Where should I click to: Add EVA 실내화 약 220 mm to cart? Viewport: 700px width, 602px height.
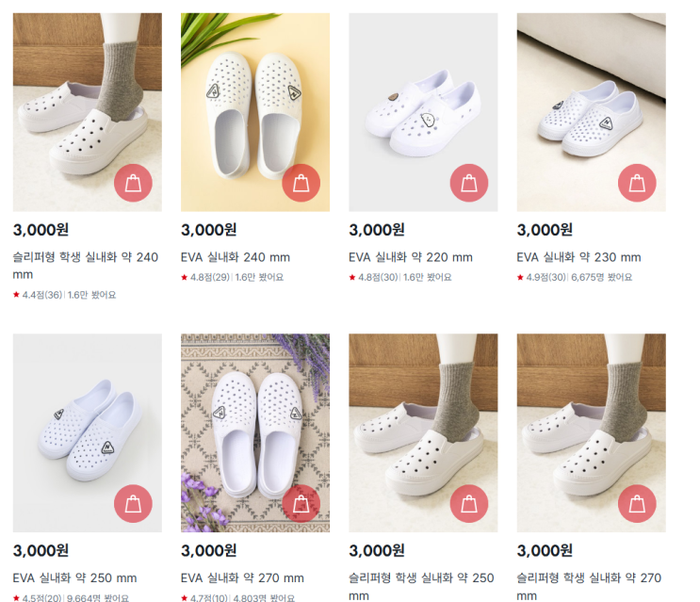469,183
